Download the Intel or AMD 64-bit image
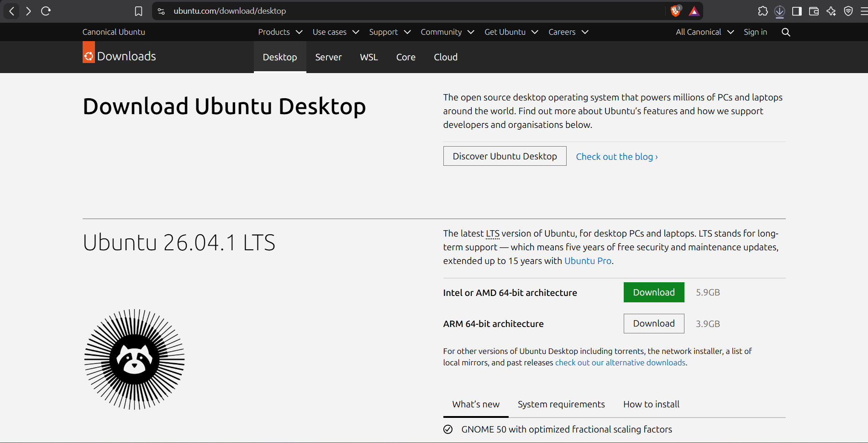Viewport: 868px width, 443px height. pyautogui.click(x=654, y=292)
